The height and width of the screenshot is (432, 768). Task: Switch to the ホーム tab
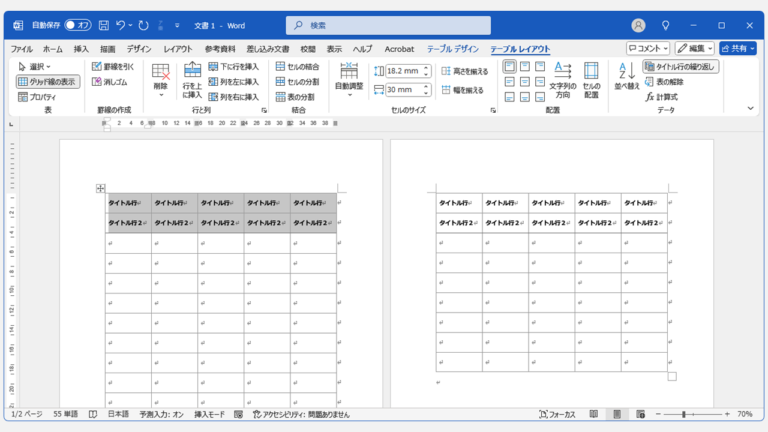point(52,49)
